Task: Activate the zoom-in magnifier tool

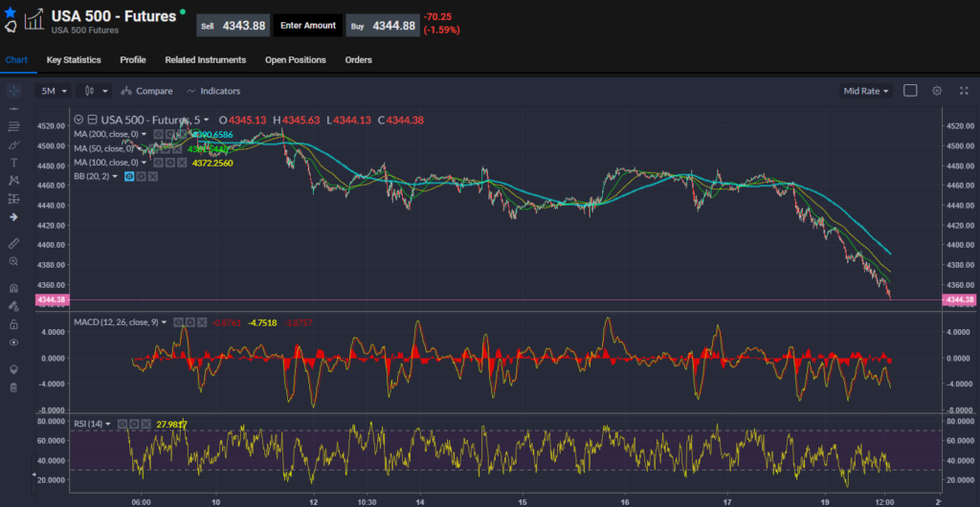Action: coord(13,261)
